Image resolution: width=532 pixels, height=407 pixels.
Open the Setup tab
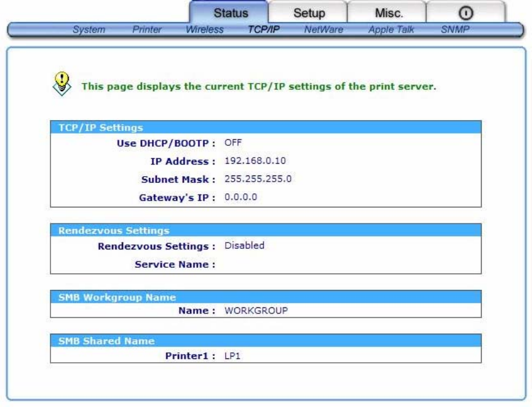pos(309,13)
